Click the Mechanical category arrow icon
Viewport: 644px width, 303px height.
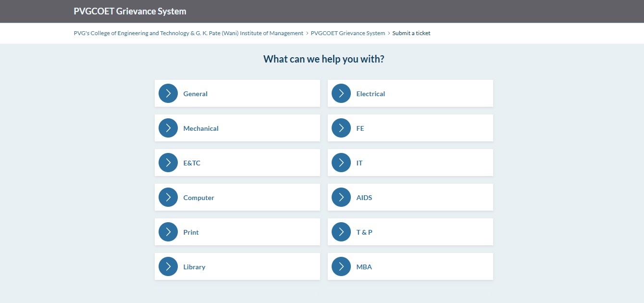(x=168, y=128)
